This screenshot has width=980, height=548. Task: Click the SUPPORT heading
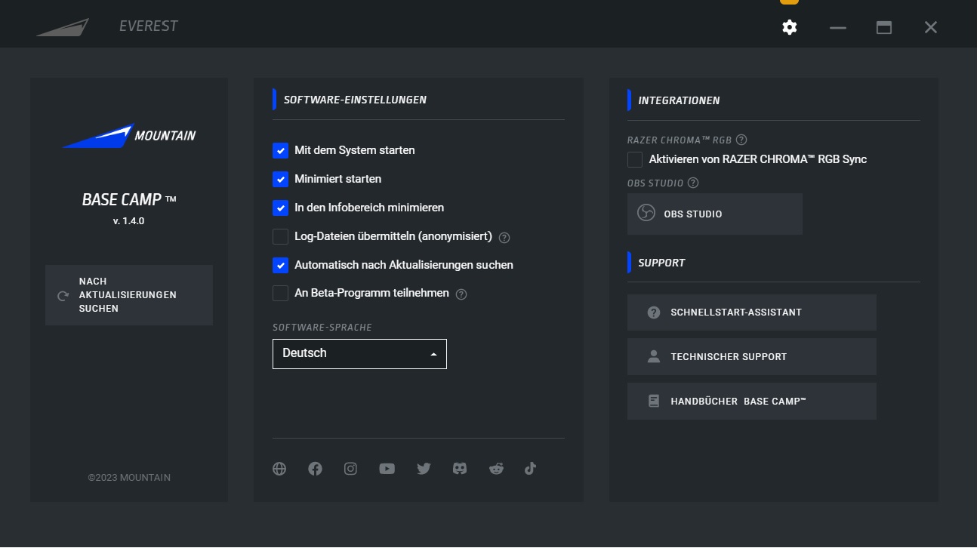[x=661, y=263]
